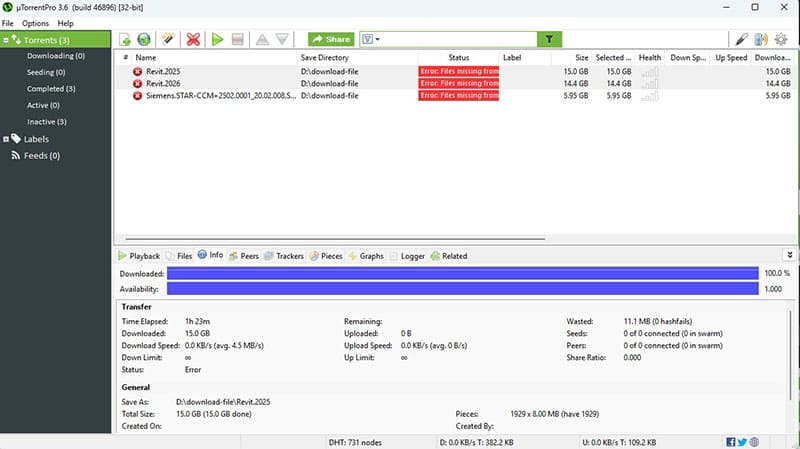Screen dimensions: 800x449
Task: Click the Stop Torrent square icon
Action: (x=237, y=39)
